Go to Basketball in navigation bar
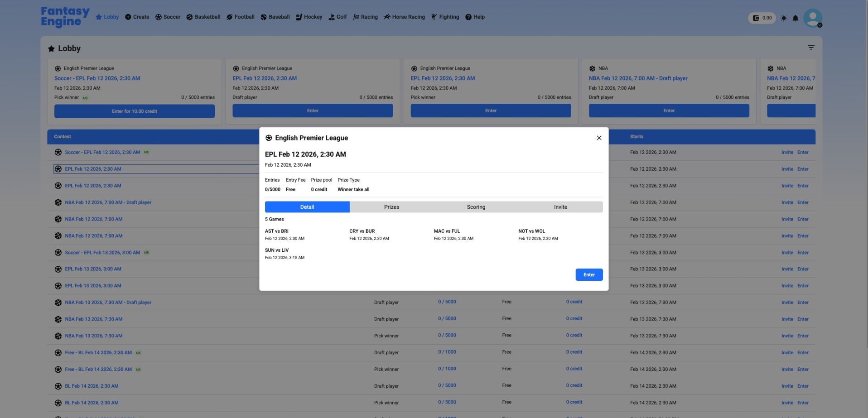 coord(203,17)
